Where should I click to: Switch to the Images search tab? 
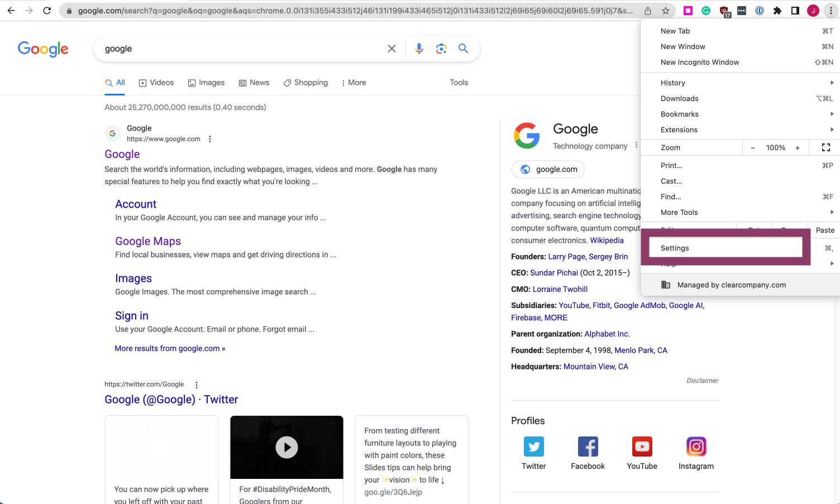[x=206, y=83]
